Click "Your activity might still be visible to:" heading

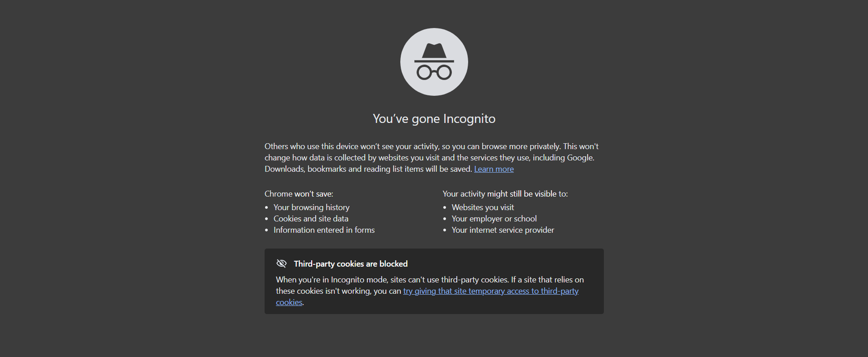tap(505, 194)
